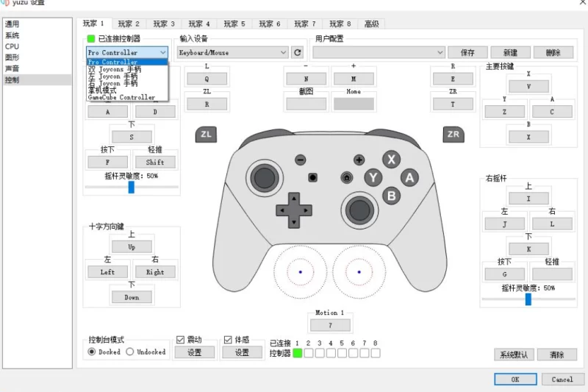The image size is (588, 392).
Task: Click the ZL trigger icon on the controller image
Action: 206,135
